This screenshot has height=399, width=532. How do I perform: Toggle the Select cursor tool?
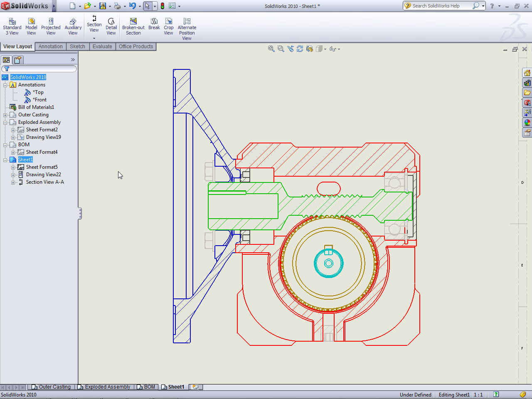point(147,6)
